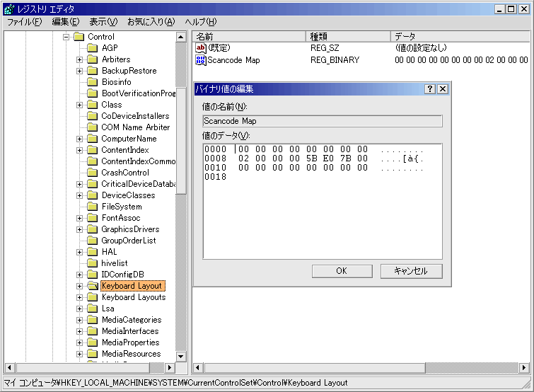The width and height of the screenshot is (534, 392).
Task: Close the バイナリ値の編集 dialog
Action: pyautogui.click(x=442, y=89)
